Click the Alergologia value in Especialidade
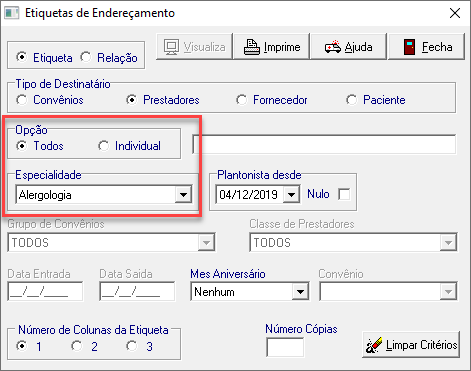This screenshot has width=471, height=371. pos(45,195)
